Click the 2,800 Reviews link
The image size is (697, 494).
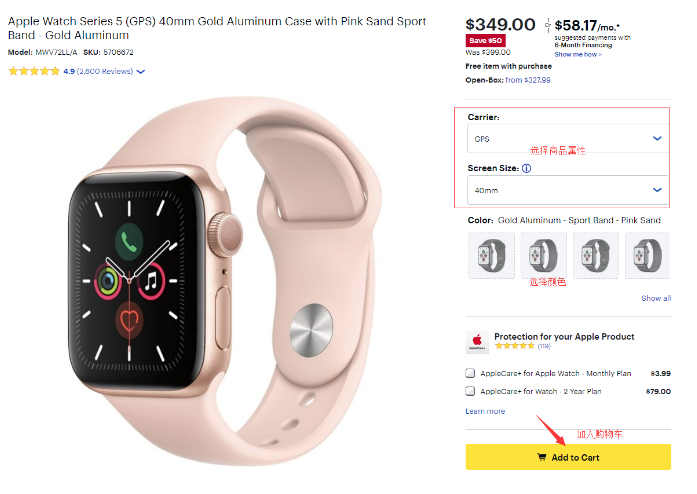point(105,71)
